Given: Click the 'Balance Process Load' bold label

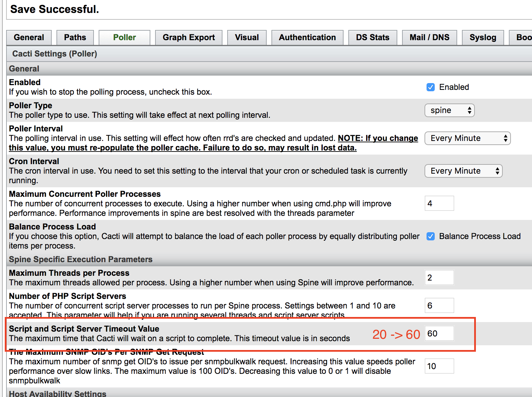Looking at the screenshot, I should click(x=52, y=227).
